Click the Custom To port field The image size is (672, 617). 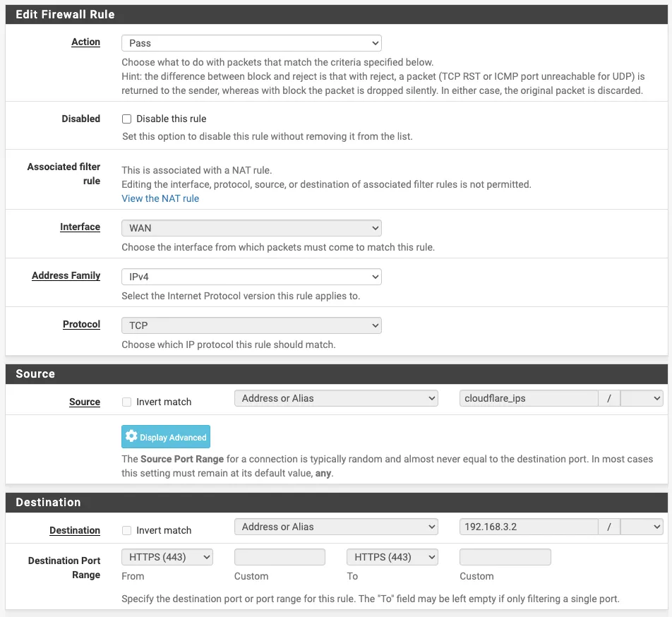505,557
